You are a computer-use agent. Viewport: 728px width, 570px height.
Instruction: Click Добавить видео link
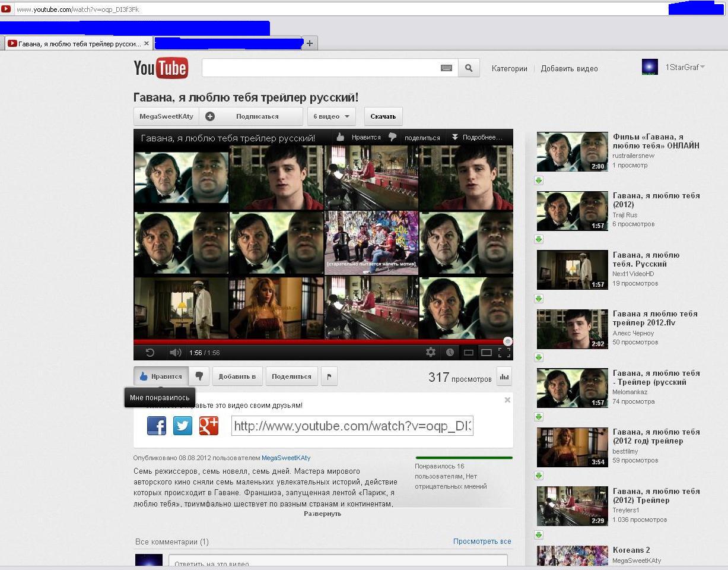click(x=570, y=69)
